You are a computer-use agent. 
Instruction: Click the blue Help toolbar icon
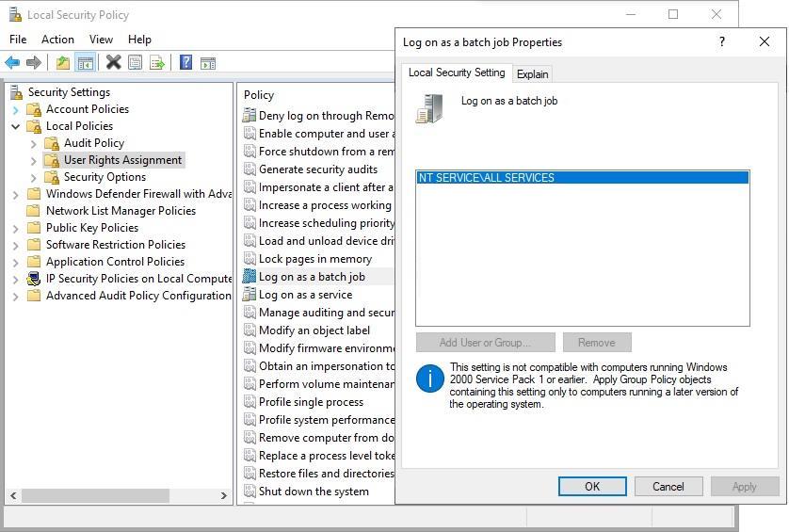(x=185, y=63)
